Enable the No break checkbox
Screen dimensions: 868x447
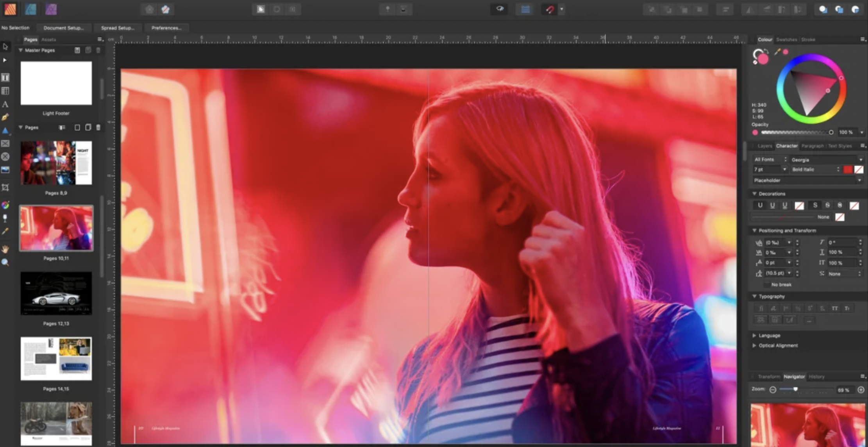pos(766,284)
